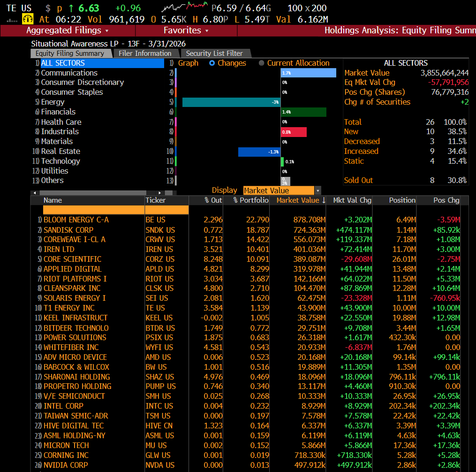This screenshot has width=476, height=472.
Task: Switch to Security List Filter tab
Action: pyautogui.click(x=214, y=53)
